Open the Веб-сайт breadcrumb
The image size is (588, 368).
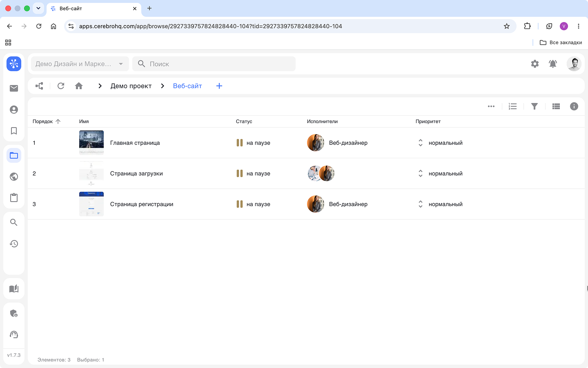tap(187, 86)
